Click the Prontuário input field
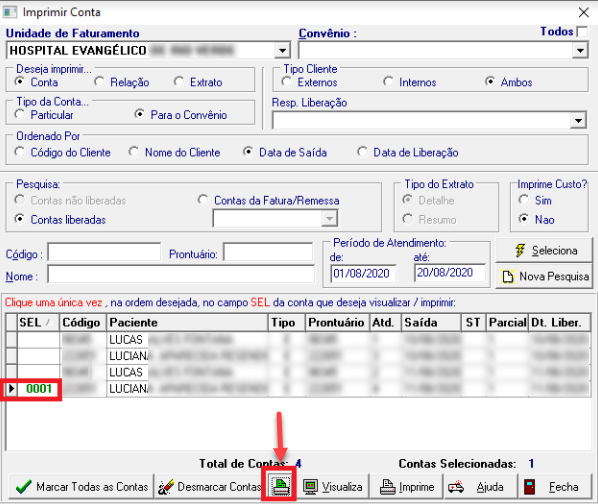 coord(268,252)
